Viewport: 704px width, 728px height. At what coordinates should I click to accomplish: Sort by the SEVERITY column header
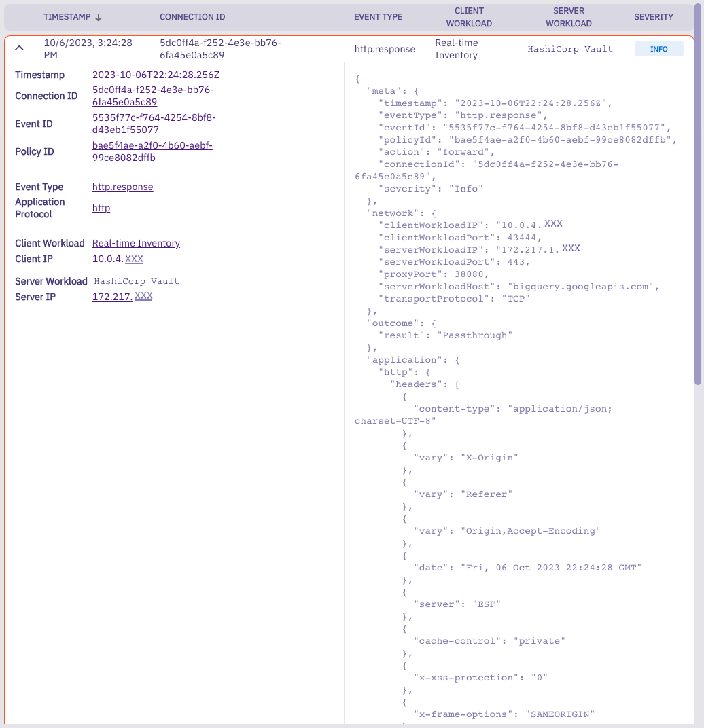653,16
